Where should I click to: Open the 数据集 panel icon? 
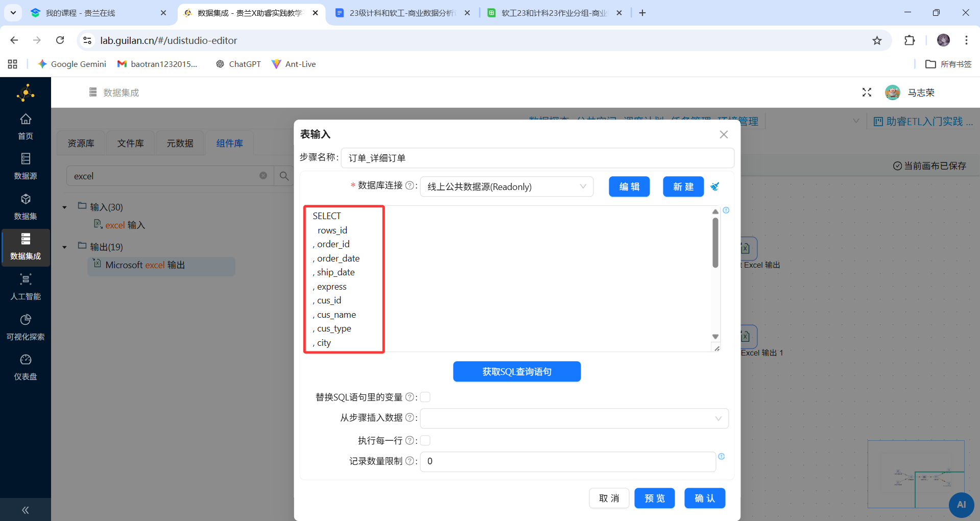(26, 205)
